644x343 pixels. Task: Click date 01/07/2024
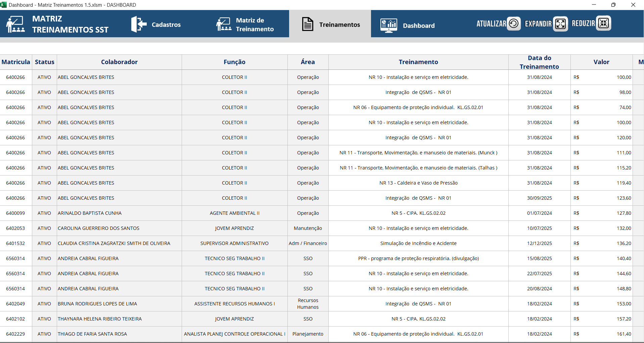tap(539, 213)
